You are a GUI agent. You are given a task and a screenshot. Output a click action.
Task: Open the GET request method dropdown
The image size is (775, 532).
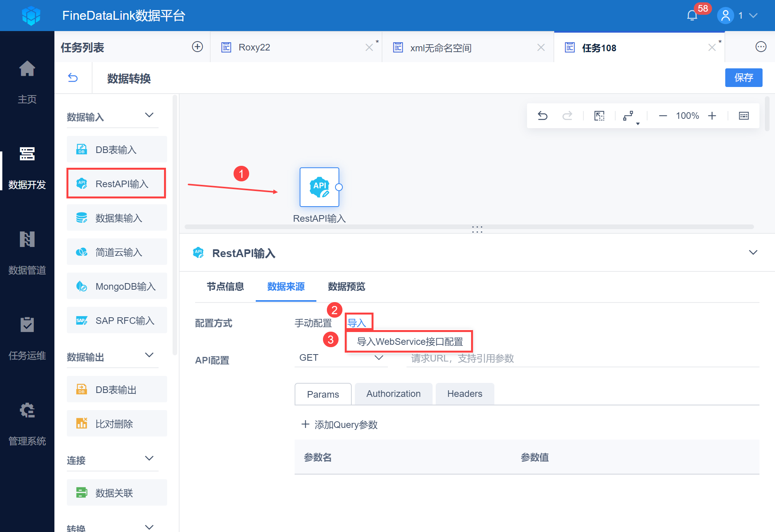pos(341,358)
